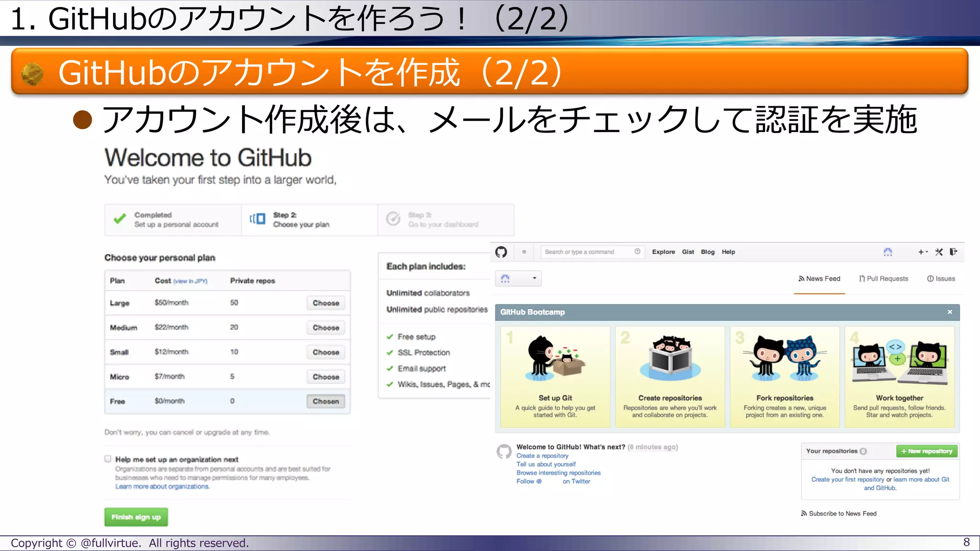This screenshot has width=980, height=551.
Task: Open the Blog menu item
Action: click(707, 252)
